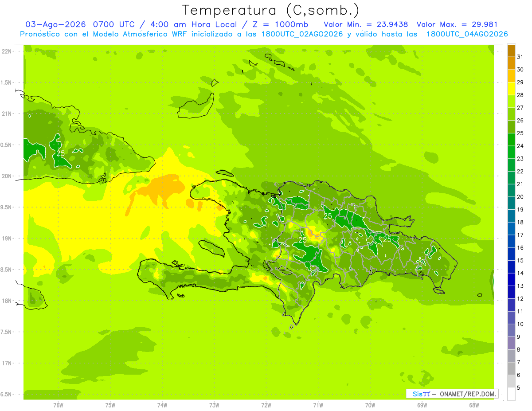Click the "SisTT" logo text
This screenshot has height=411, width=532.
421,394
